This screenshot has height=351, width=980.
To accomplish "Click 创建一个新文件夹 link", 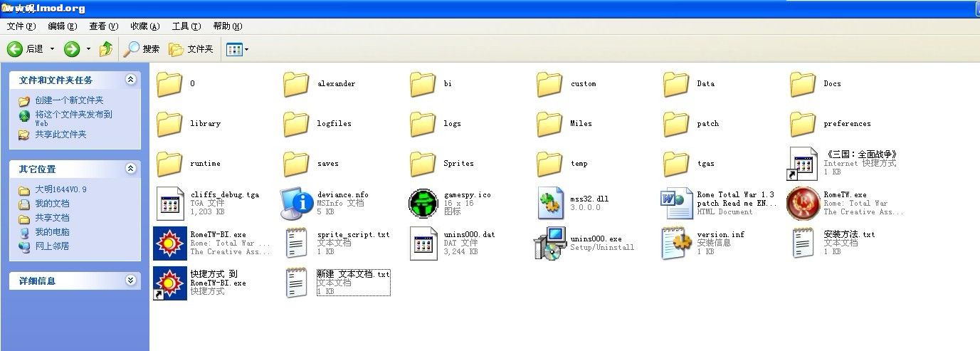I will 69,100.
